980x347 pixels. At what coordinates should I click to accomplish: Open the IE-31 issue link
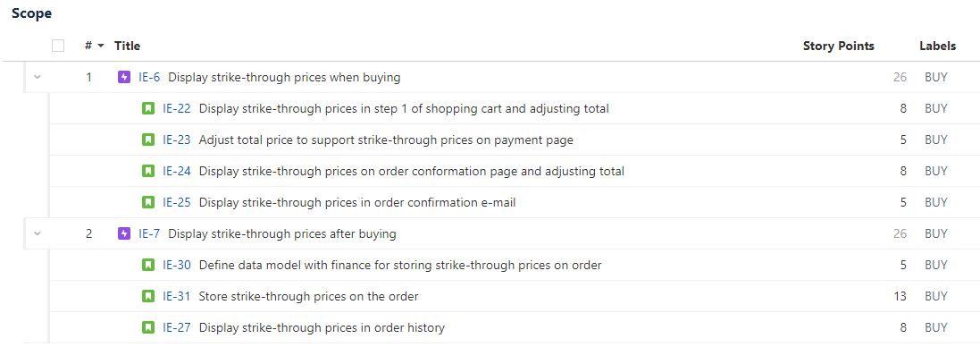pyautogui.click(x=176, y=296)
